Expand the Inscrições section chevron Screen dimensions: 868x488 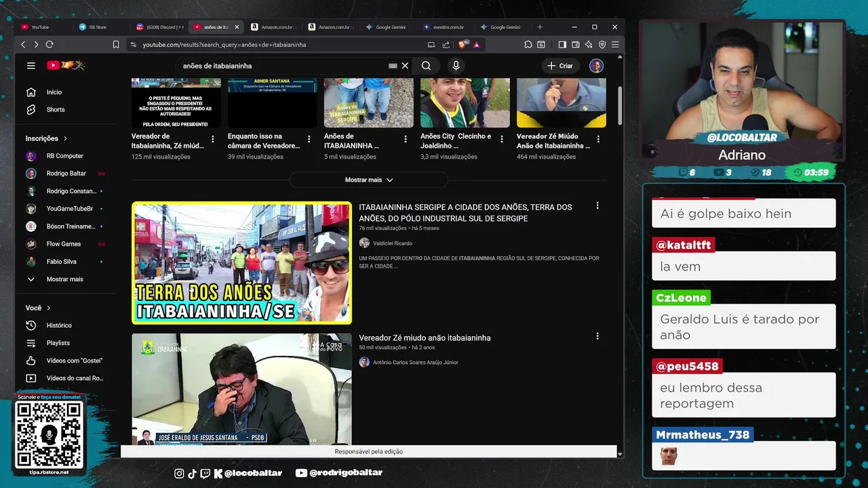[65, 138]
